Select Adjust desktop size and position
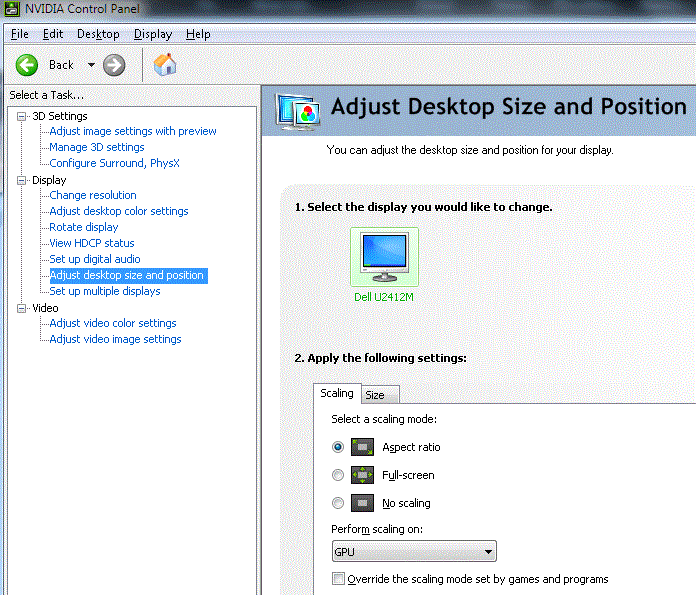Screen dimensions: 696x595 click(128, 275)
